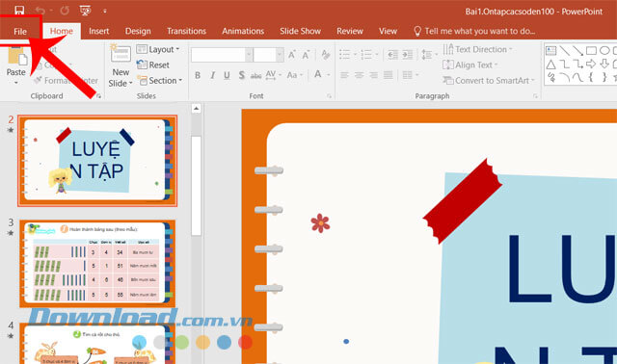This screenshot has height=364, width=617.
Task: Increase the list level
Action: pyautogui.click(x=407, y=55)
